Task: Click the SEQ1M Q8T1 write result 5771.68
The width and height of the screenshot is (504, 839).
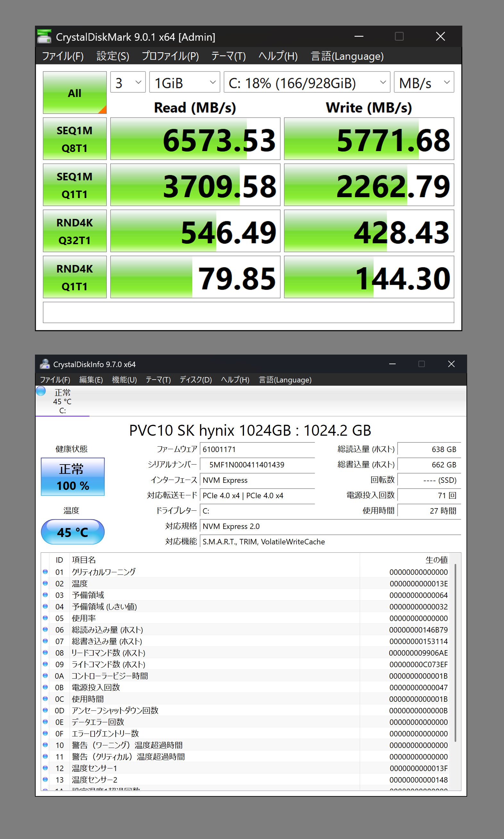Action: pos(369,138)
